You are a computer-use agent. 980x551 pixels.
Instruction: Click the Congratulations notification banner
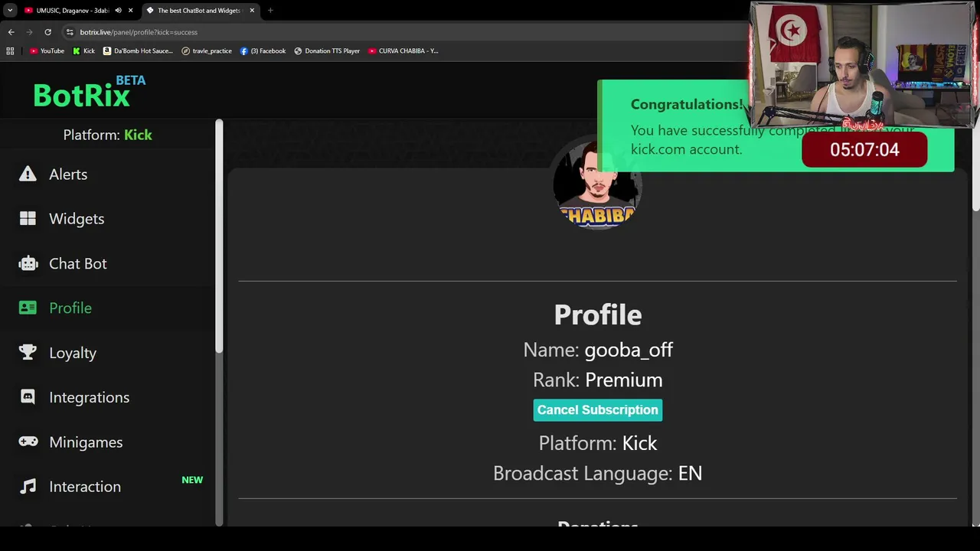coord(775,126)
